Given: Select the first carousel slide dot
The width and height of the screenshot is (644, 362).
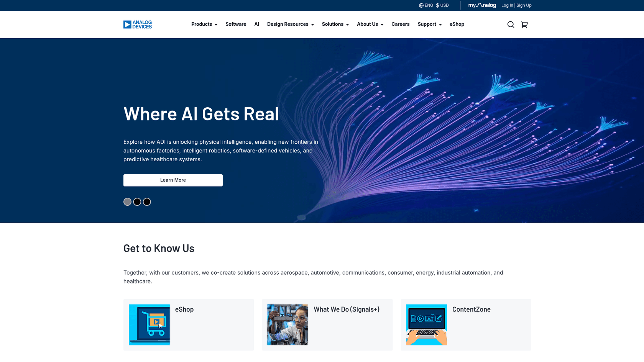Looking at the screenshot, I should 127,202.
